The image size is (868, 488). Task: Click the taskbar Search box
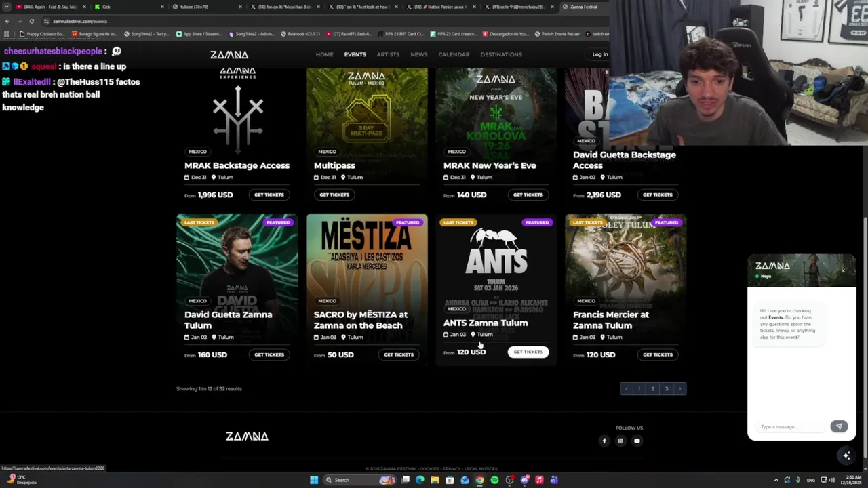coord(359,480)
